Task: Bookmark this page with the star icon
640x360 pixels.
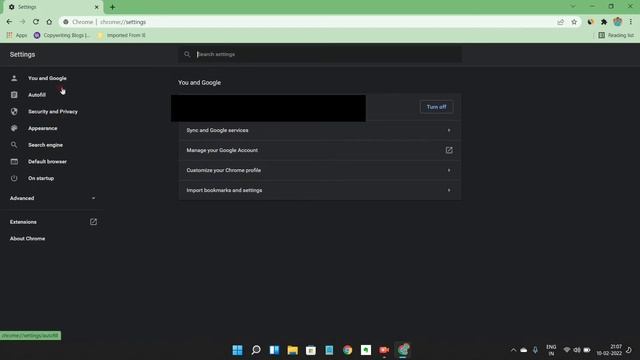Action: 574,22
